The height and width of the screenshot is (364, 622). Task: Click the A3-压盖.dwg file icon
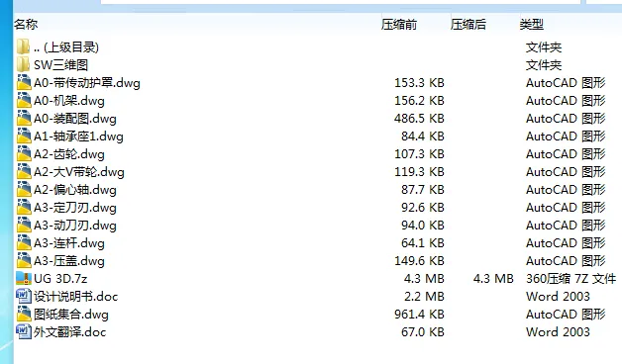pyautogui.click(x=24, y=261)
